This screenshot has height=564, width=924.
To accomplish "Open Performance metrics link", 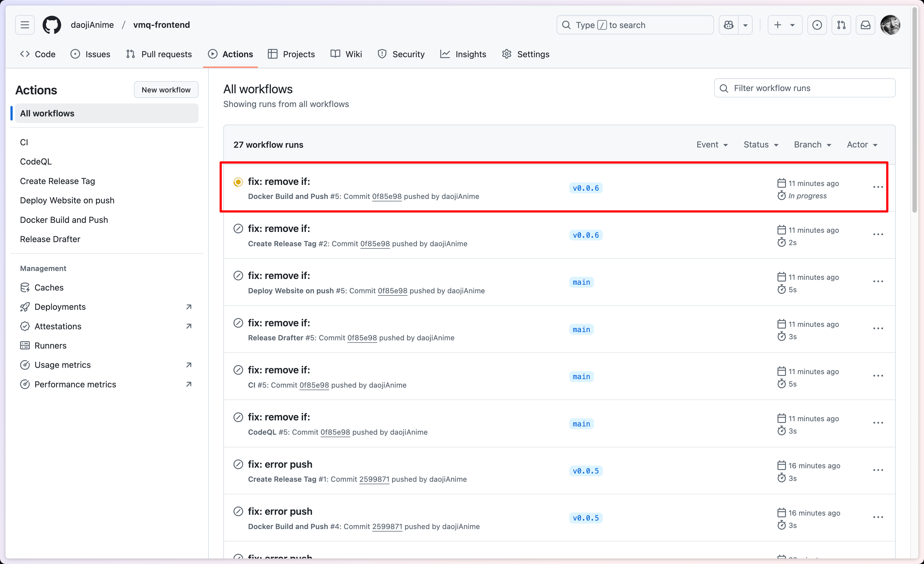I will point(106,384).
